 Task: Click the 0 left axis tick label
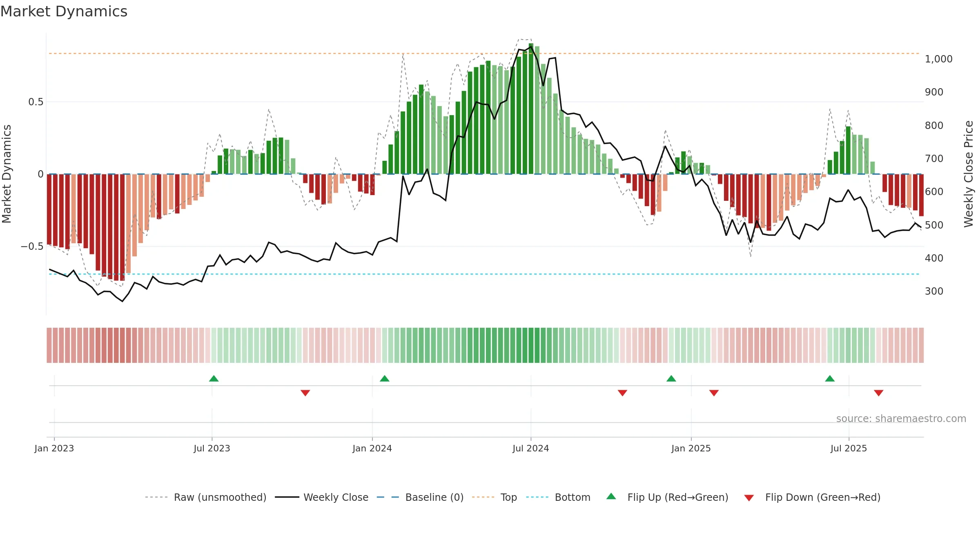pos(40,174)
